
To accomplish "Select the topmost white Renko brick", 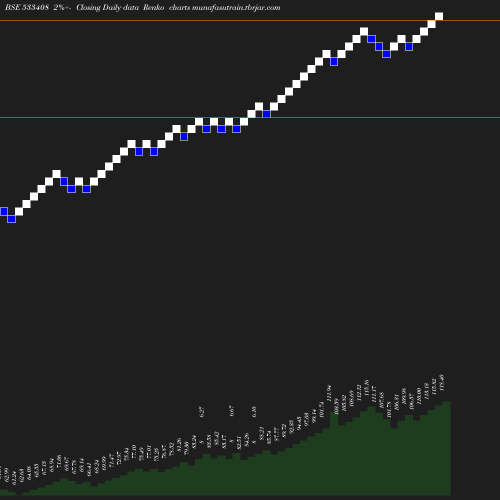I will [439, 16].
